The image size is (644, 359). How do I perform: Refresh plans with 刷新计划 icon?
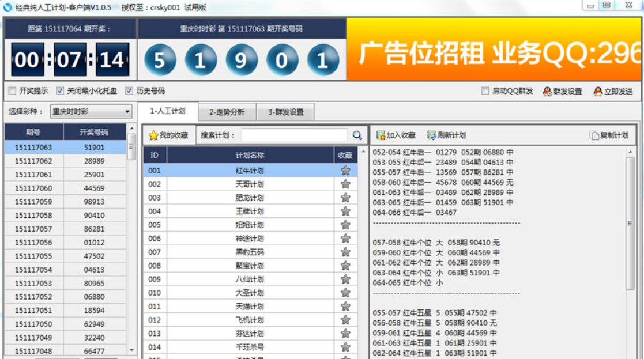coord(432,135)
